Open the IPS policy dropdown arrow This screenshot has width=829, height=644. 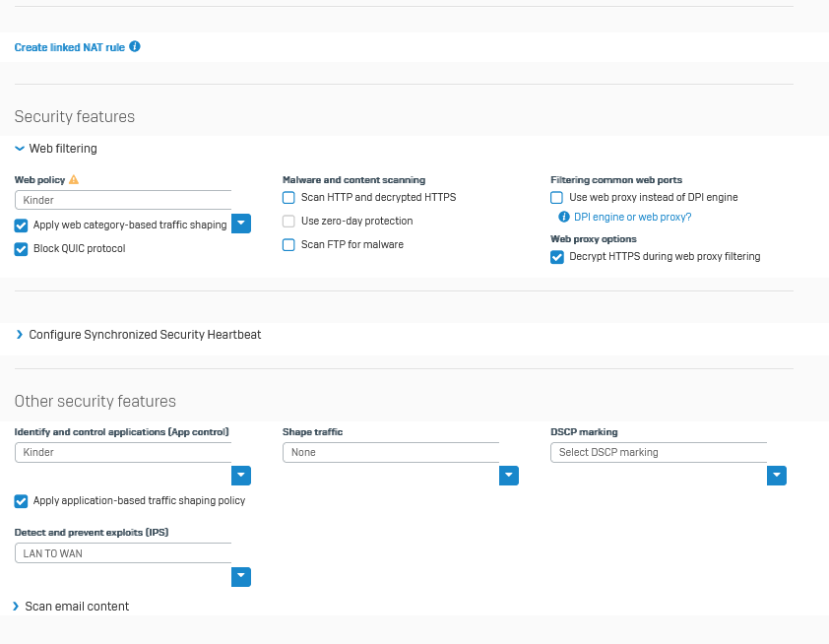241,577
